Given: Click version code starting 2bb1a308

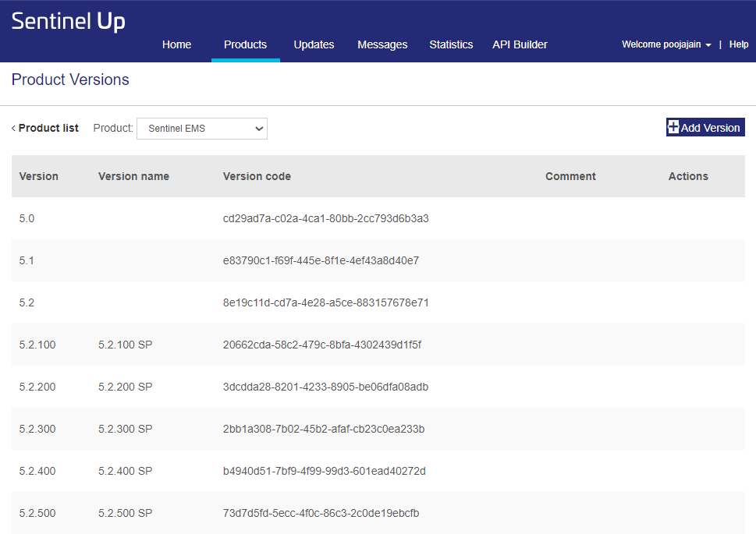Looking at the screenshot, I should [324, 429].
